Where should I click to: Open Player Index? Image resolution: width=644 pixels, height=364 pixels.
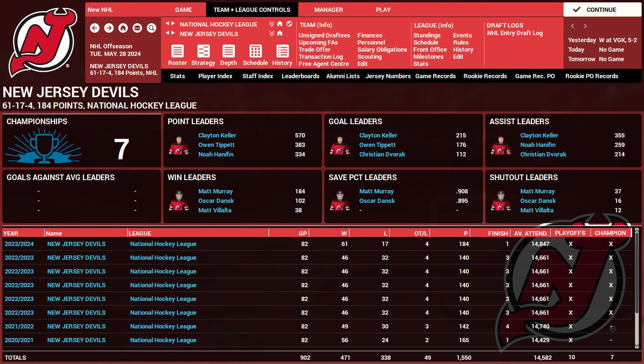(215, 76)
